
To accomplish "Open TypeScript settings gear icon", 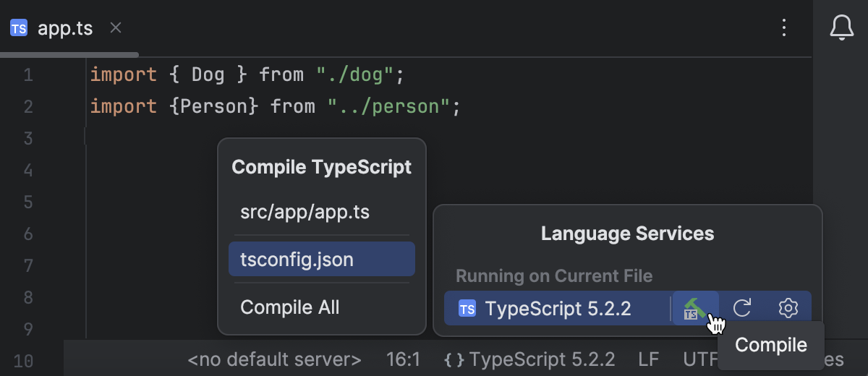I will 788,308.
